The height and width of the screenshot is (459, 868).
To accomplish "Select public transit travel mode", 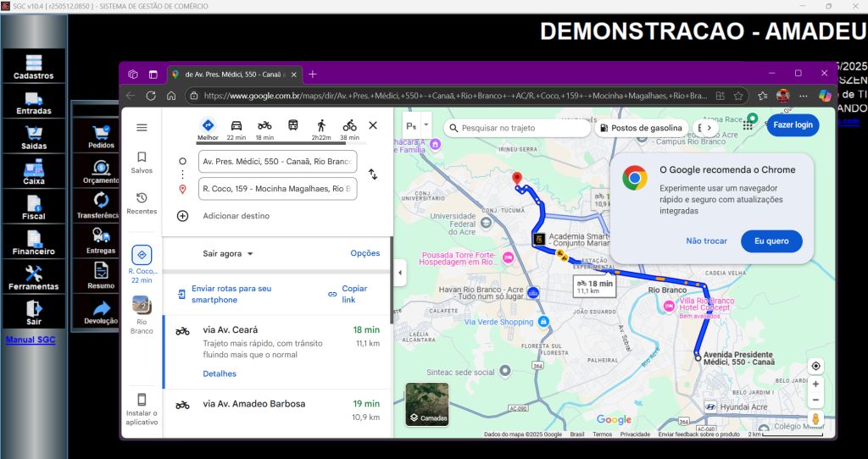I will pyautogui.click(x=292, y=126).
